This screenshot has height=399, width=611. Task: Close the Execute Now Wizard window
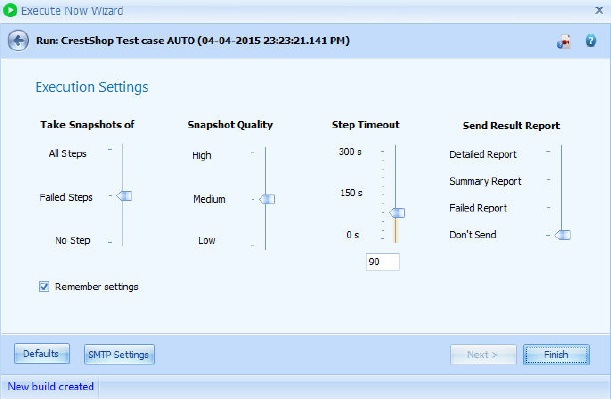pos(599,10)
